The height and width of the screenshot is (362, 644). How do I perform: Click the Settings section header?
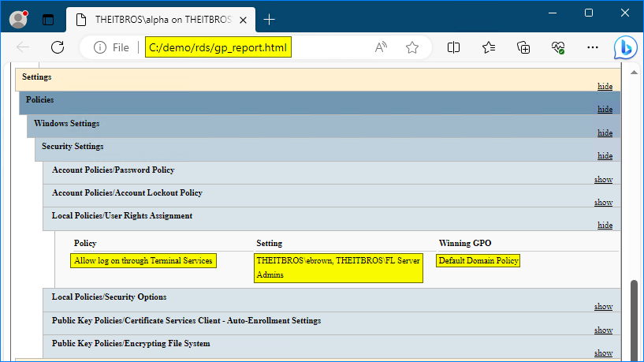coord(318,80)
